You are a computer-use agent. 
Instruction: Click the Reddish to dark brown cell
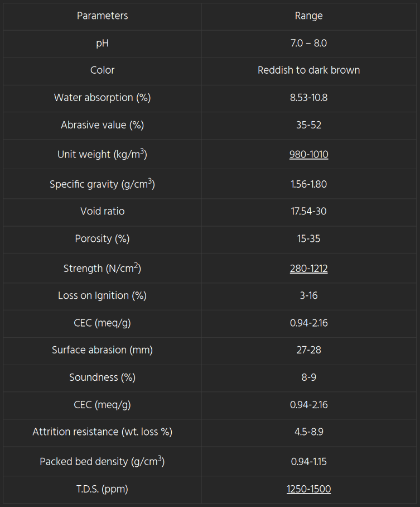[x=308, y=70]
